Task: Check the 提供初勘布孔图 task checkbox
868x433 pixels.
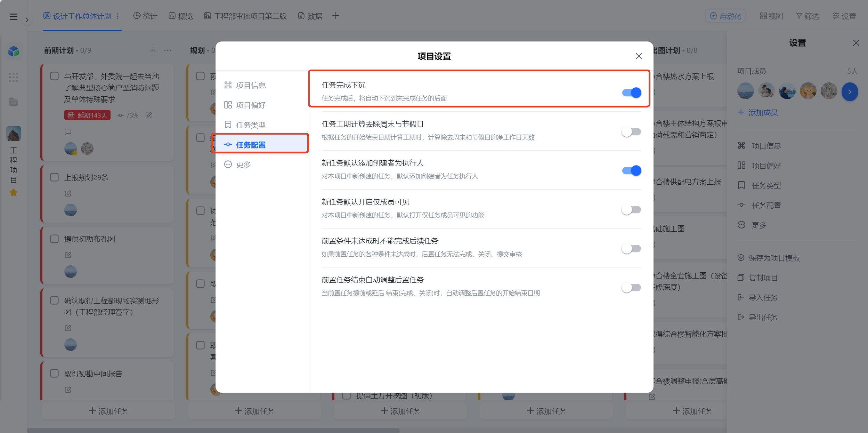Action: tap(54, 239)
